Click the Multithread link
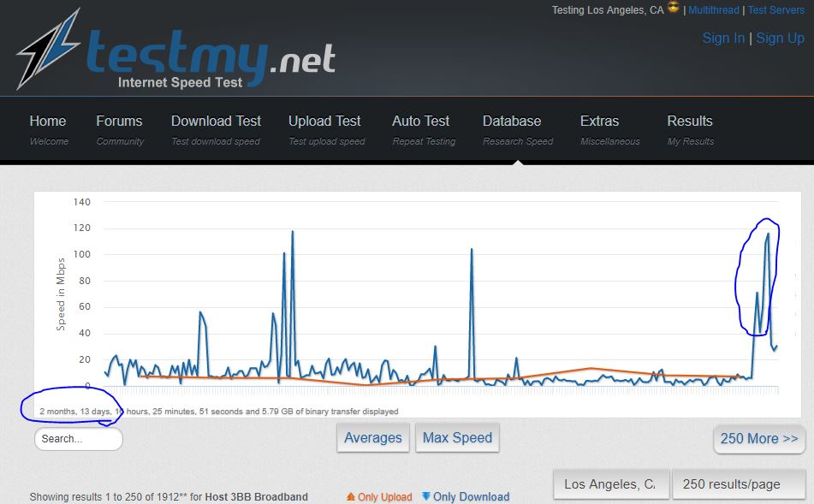 pyautogui.click(x=714, y=10)
